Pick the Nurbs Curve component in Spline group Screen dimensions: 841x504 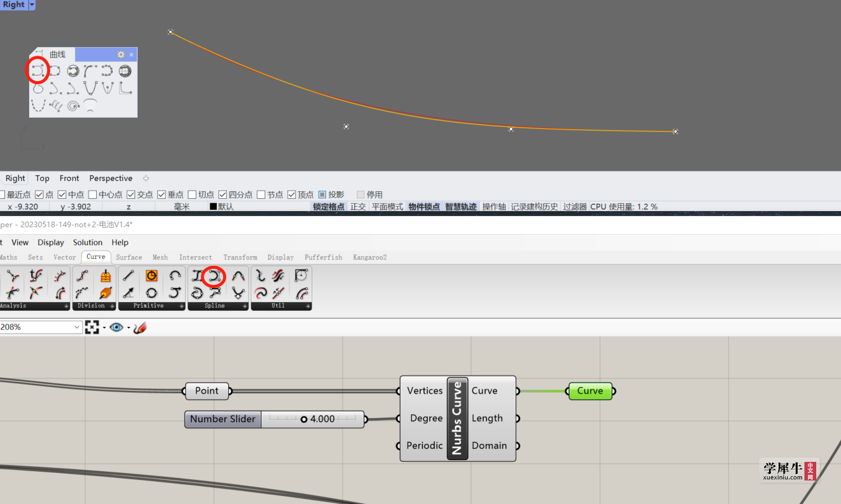(x=214, y=276)
